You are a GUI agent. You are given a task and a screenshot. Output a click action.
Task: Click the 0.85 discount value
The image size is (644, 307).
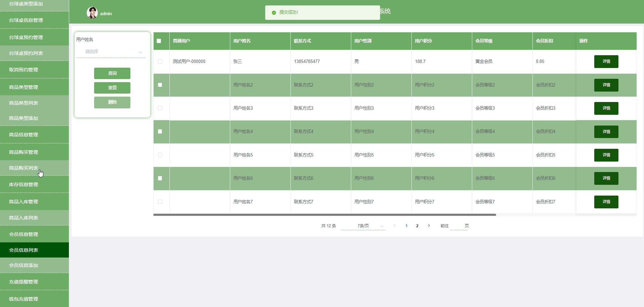tap(540, 61)
